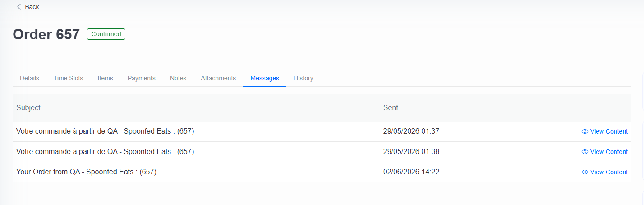644x205 pixels.
Task: Click the back chevron arrow icon
Action: [x=19, y=7]
